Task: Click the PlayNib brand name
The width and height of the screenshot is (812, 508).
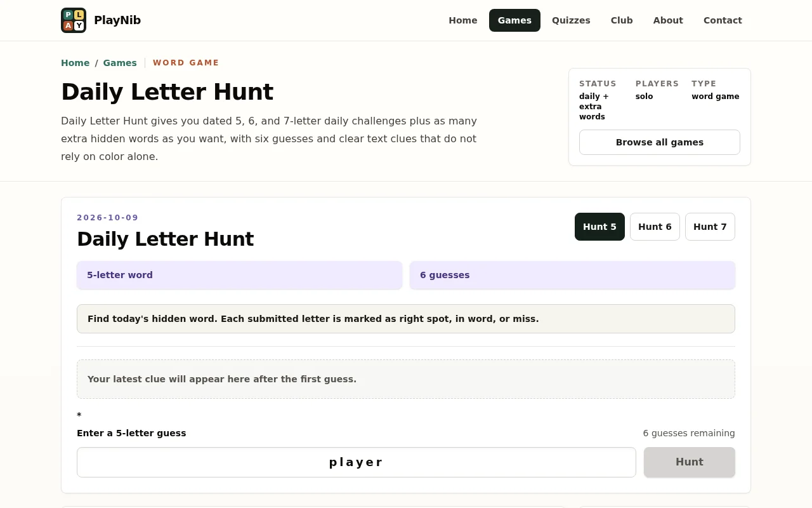Action: [x=117, y=20]
